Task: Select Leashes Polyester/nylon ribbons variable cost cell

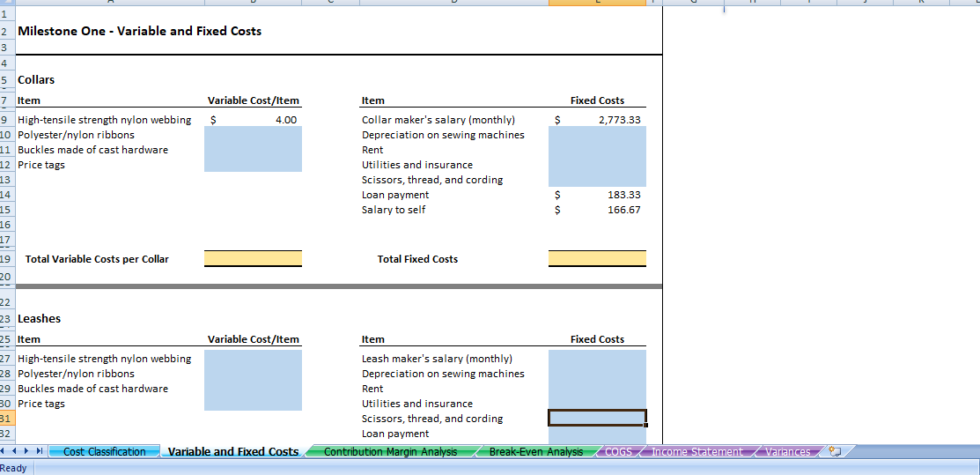Action: 253,374
